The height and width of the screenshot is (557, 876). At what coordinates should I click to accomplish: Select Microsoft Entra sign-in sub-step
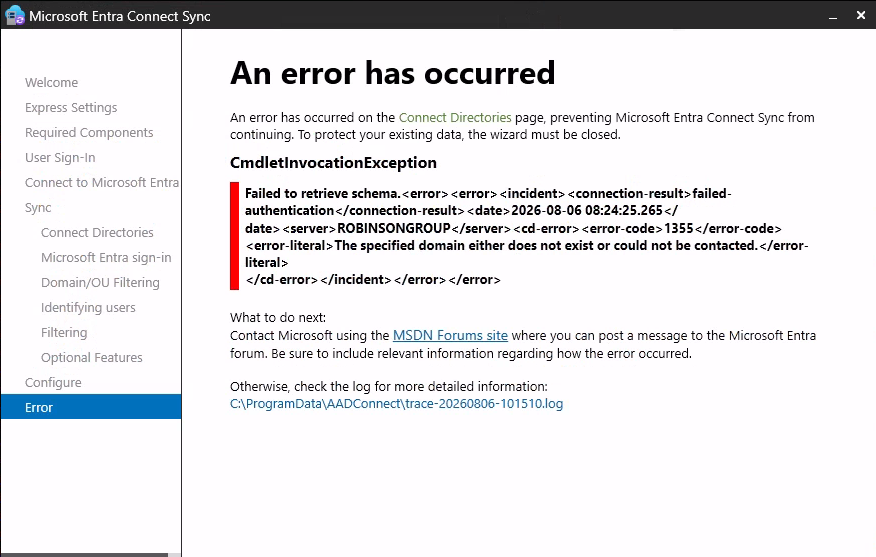coord(106,258)
